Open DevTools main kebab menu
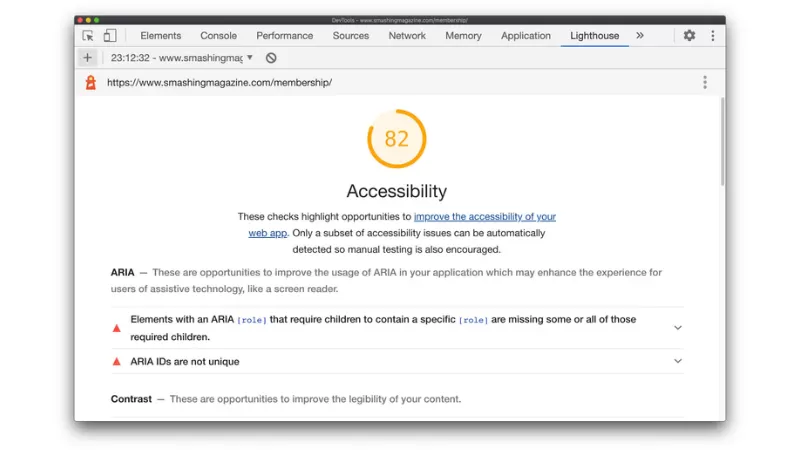 coord(713,36)
